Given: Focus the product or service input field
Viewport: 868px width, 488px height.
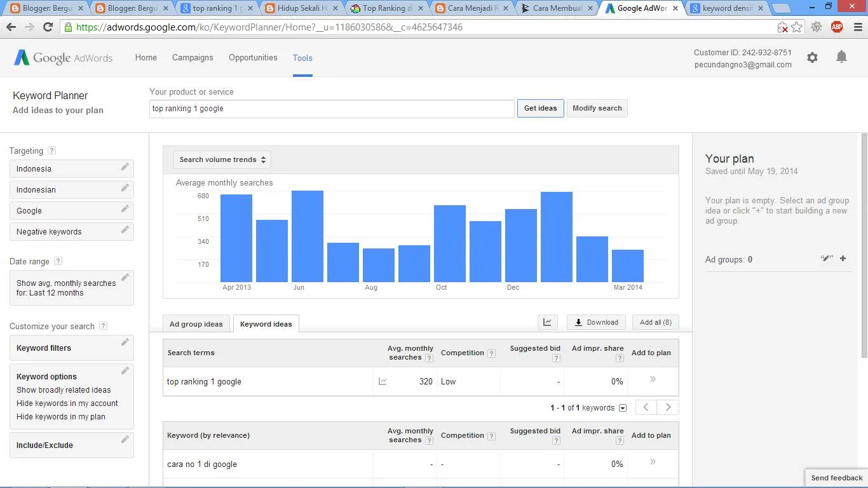Looking at the screenshot, I should click(x=332, y=109).
